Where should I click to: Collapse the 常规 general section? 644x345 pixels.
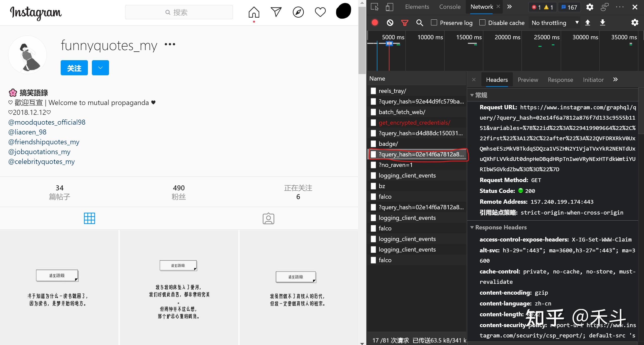472,95
